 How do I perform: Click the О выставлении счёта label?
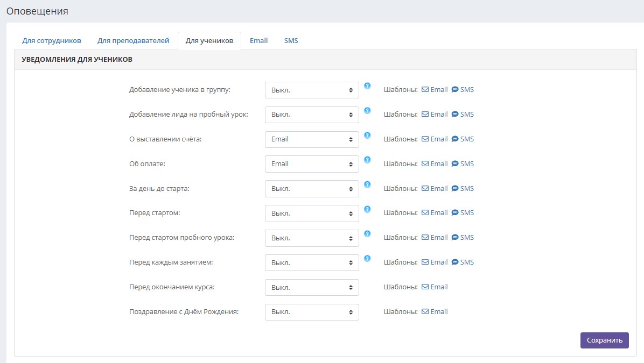pyautogui.click(x=165, y=139)
